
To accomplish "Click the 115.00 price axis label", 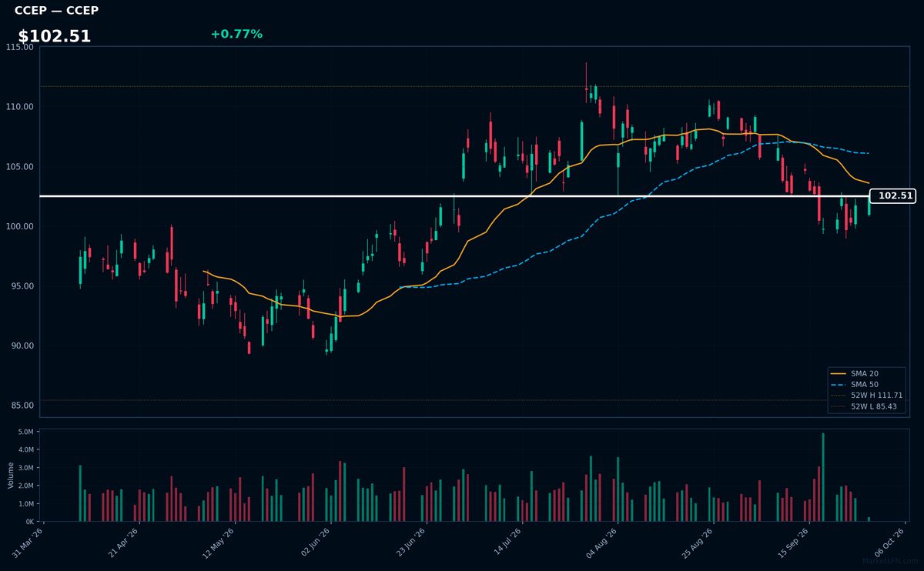I will 20,47.
